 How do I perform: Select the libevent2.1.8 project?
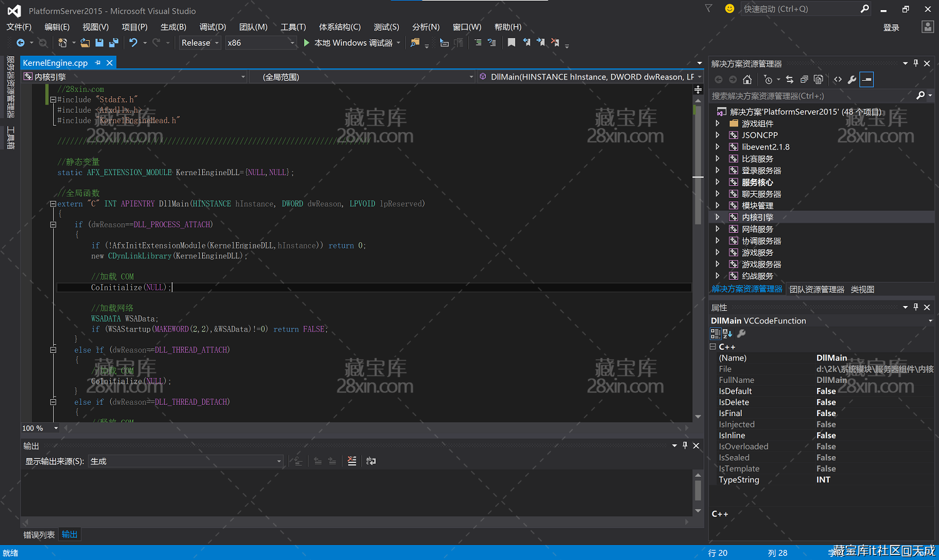pos(766,147)
